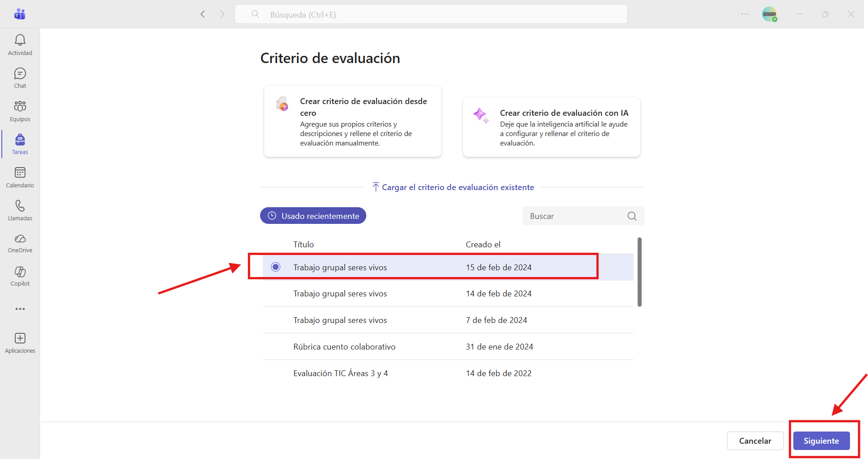Click Cargar el criterio de evaluación existente
This screenshot has height=459, width=868.
[453, 187]
